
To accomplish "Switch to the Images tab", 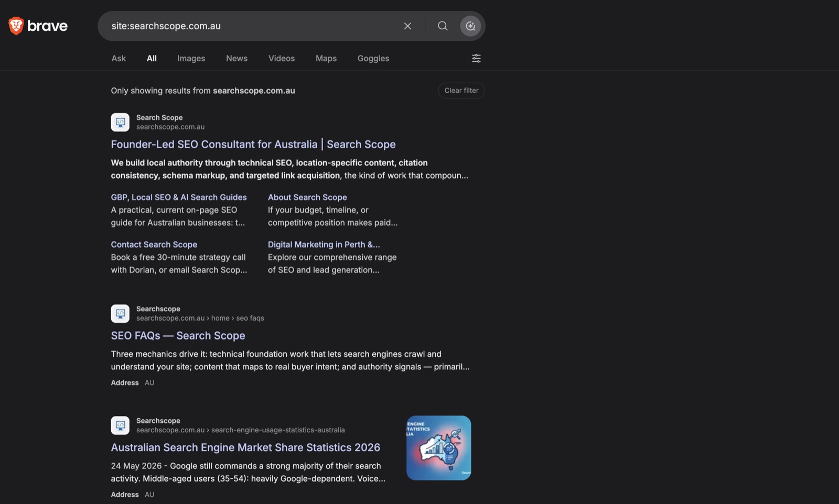I will 191,58.
